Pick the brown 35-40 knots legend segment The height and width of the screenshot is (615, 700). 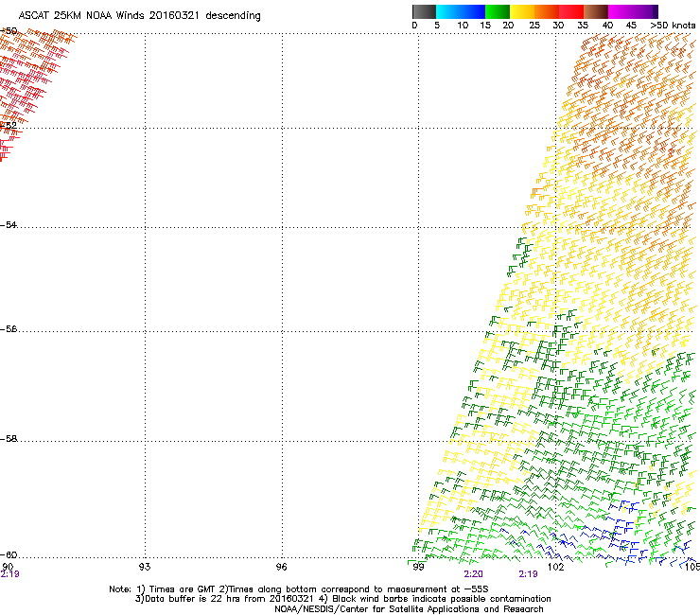click(x=596, y=11)
